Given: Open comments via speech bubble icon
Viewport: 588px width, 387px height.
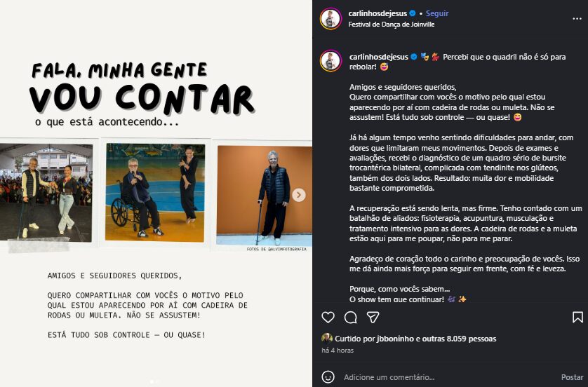Looking at the screenshot, I should tap(350, 318).
